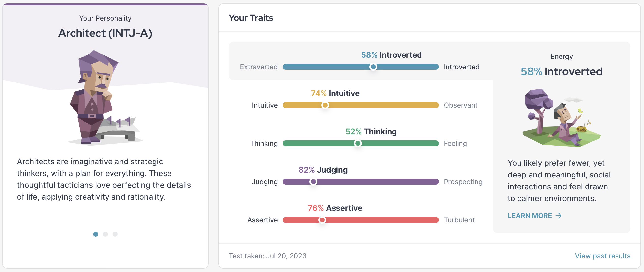Click the Your Traits heading

[251, 18]
